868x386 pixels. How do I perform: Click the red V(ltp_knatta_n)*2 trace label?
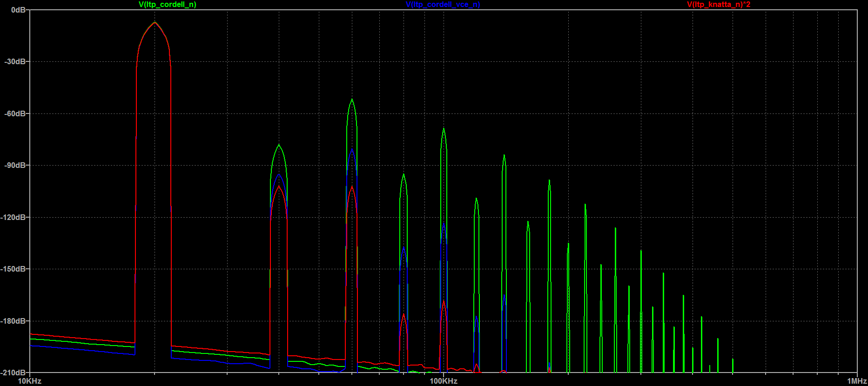(x=719, y=5)
